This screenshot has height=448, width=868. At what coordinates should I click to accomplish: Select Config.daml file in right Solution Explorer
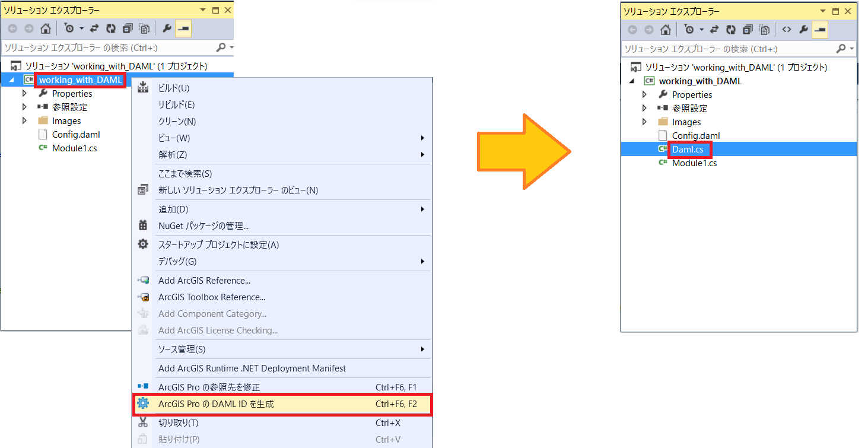click(x=696, y=135)
